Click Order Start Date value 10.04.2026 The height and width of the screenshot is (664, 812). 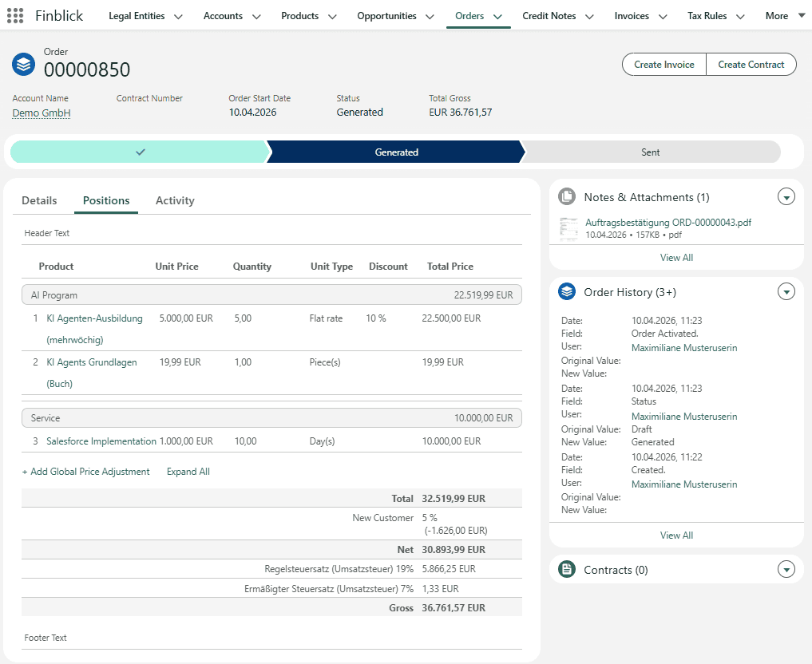(x=253, y=113)
